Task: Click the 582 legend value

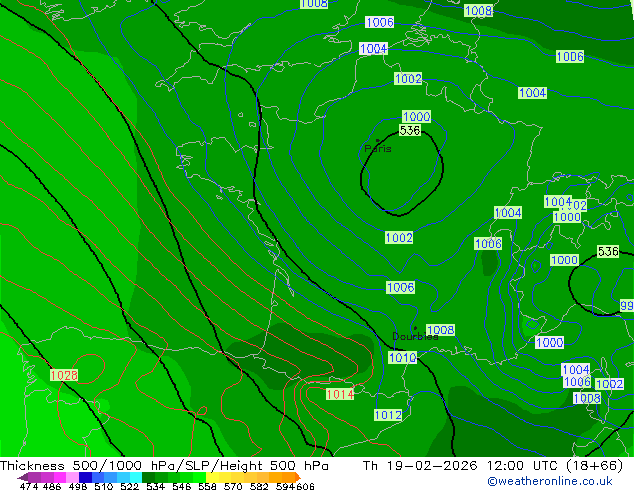Action: [x=259, y=486]
